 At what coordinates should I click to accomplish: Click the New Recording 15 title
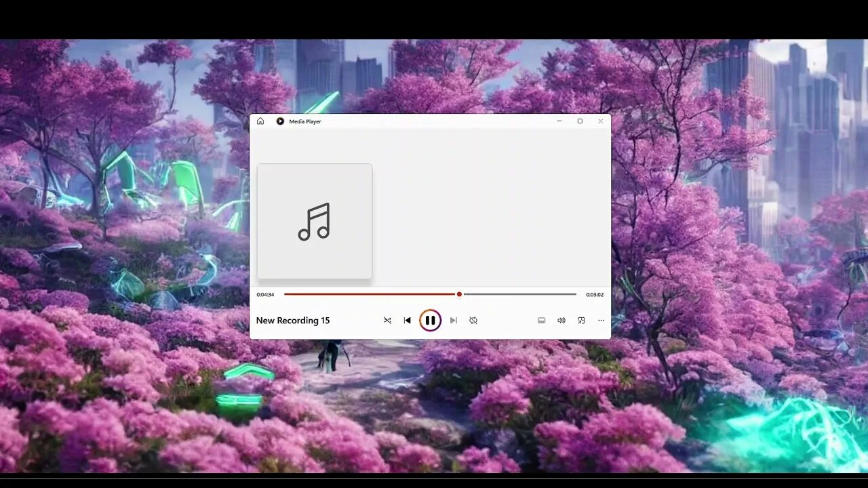(x=293, y=321)
